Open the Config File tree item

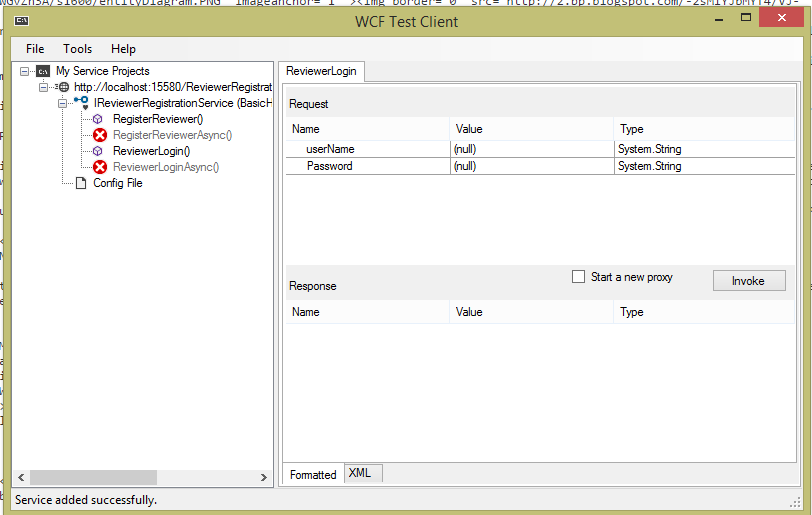point(118,183)
